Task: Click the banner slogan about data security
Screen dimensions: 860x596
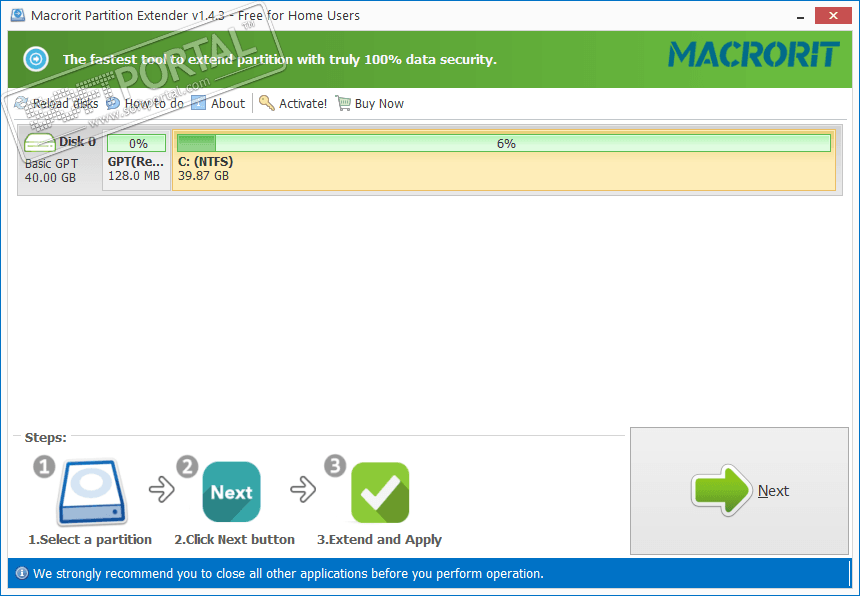Action: 279,59
